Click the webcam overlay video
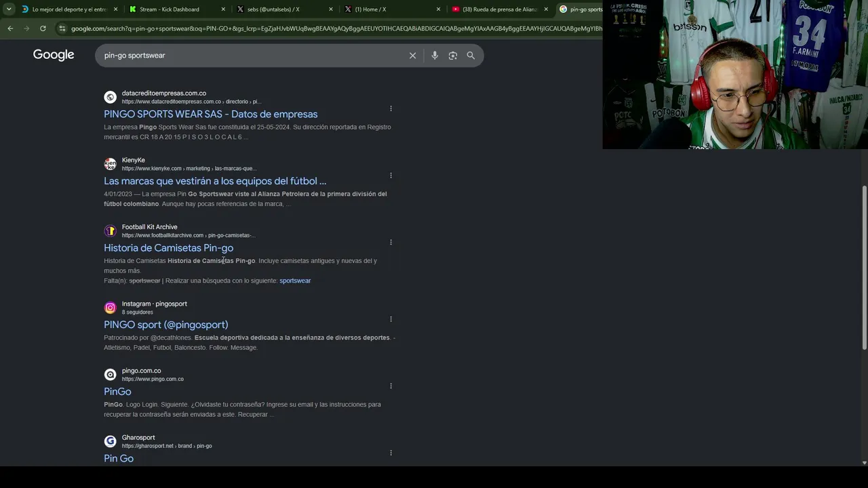868x488 pixels. tap(735, 75)
